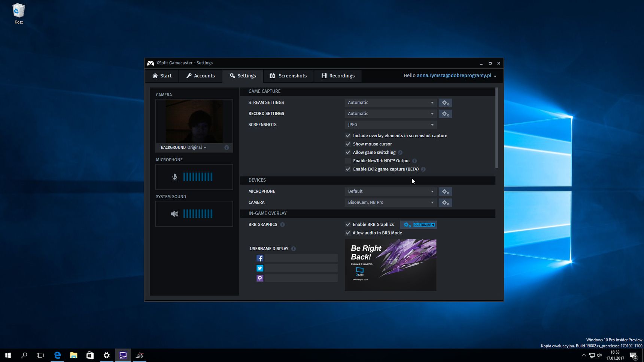Open stream settings gear options

(x=445, y=103)
